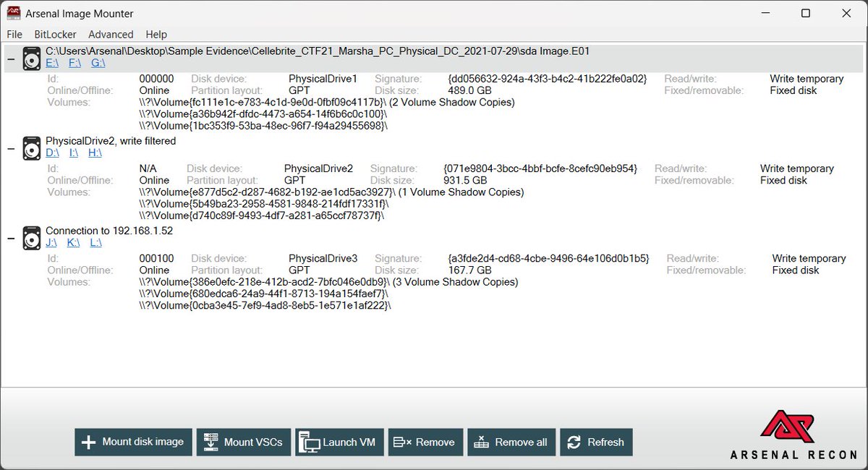Open the F:\ drive link
Screen dimensions: 868x470
click(75, 63)
